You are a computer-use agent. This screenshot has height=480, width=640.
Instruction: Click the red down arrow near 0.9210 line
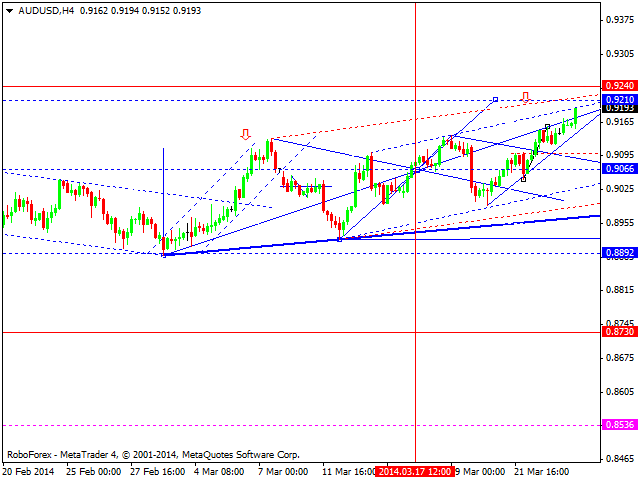coord(524,97)
